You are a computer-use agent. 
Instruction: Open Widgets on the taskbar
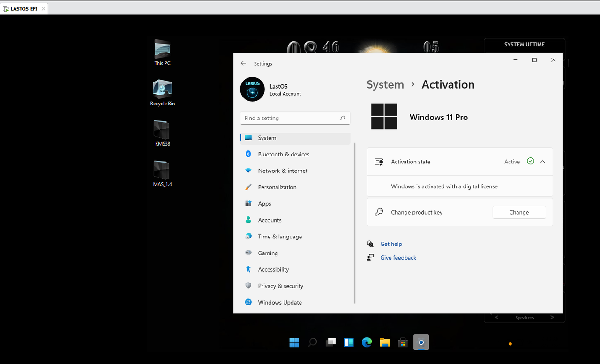[x=349, y=342]
